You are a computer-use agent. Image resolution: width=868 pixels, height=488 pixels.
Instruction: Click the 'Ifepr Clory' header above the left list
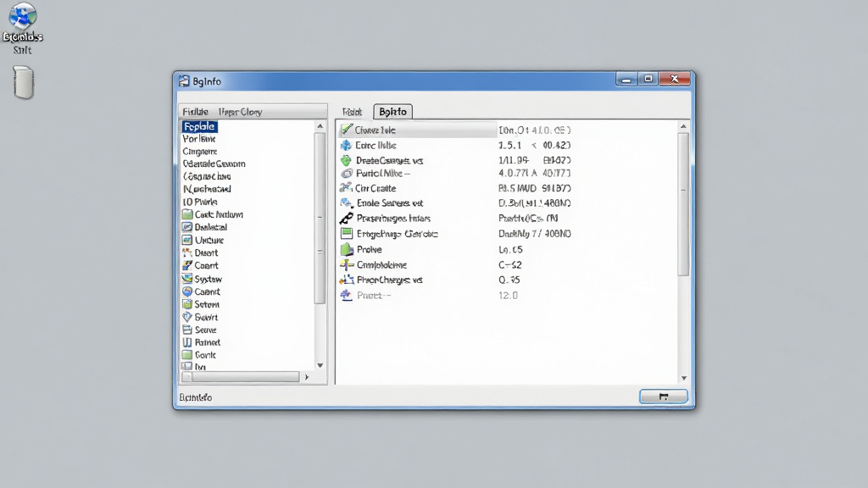[240, 112]
